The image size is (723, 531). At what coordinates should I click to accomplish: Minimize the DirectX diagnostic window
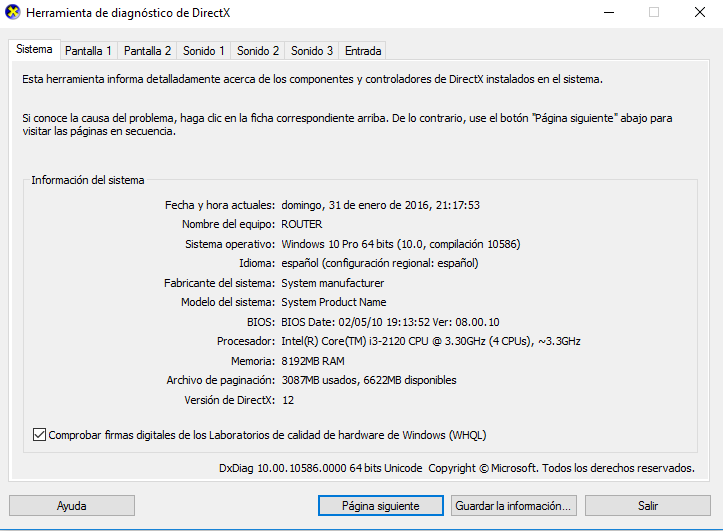point(609,12)
